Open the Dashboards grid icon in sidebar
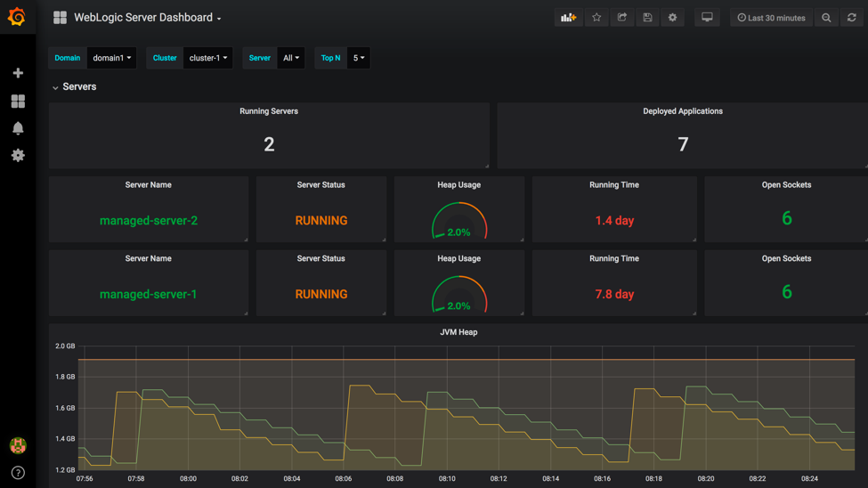Viewport: 868px width, 488px height. click(x=18, y=102)
